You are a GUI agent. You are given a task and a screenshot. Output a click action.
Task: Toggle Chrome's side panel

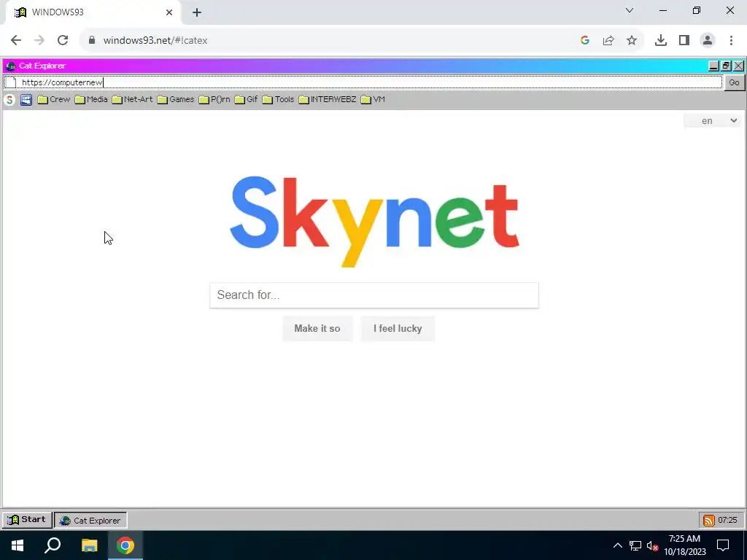pos(684,41)
